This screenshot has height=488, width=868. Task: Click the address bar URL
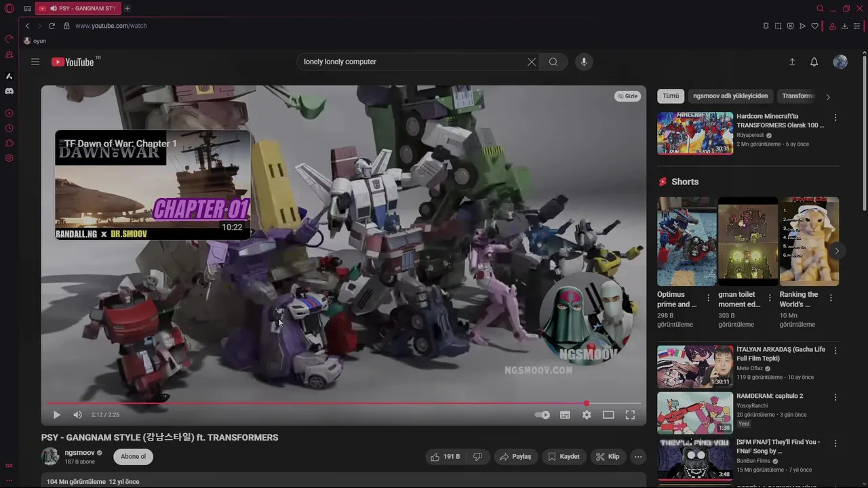point(111,26)
